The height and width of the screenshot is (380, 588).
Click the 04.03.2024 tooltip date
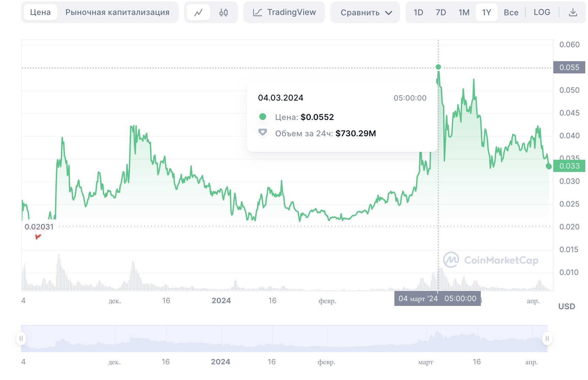click(x=281, y=98)
